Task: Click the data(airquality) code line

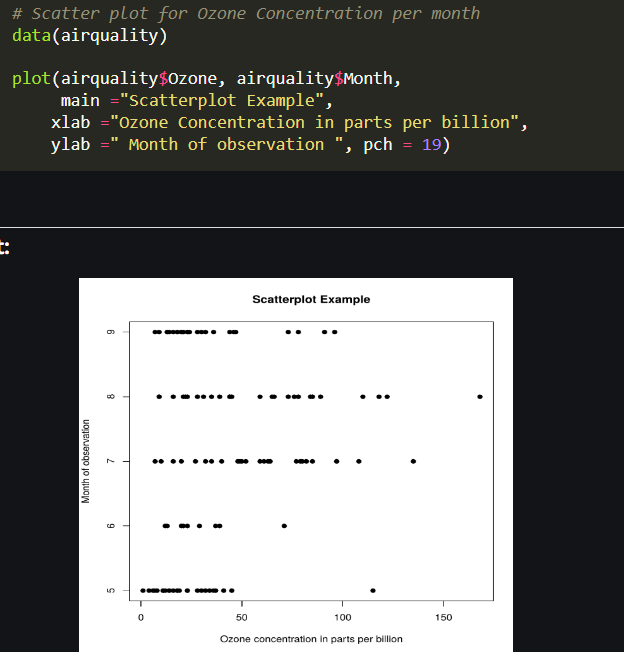Action: [90, 35]
